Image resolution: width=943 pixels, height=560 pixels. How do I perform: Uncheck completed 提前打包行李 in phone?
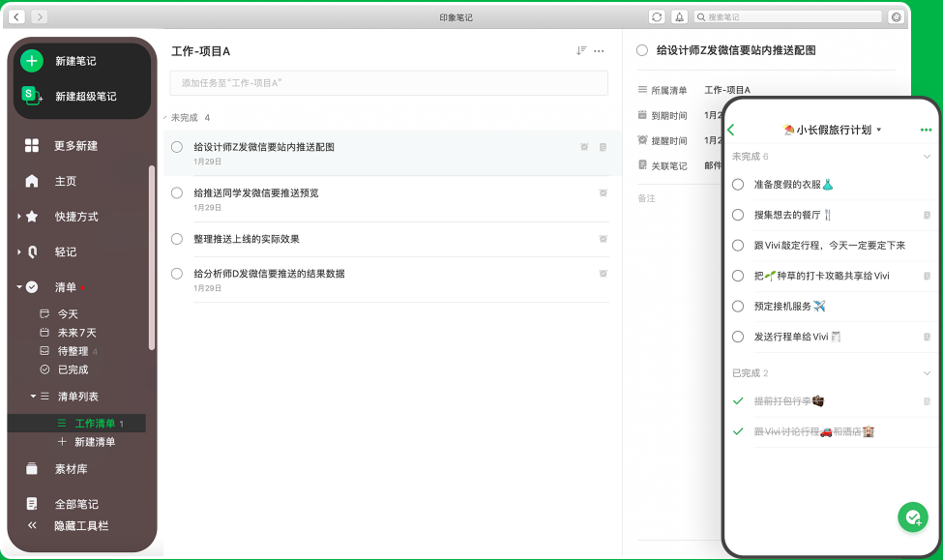(738, 401)
